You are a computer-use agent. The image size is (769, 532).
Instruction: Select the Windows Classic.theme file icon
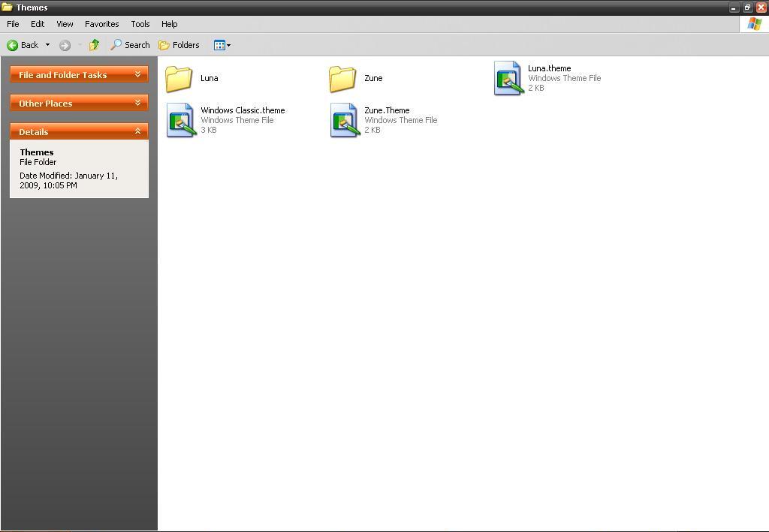(181, 120)
